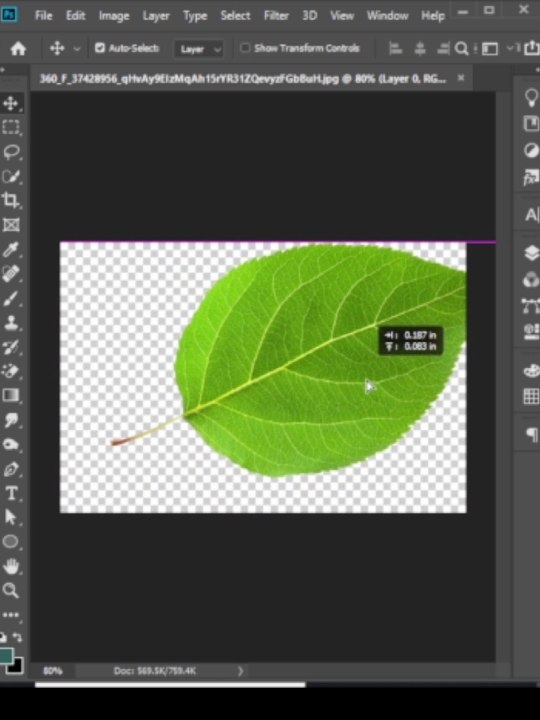Open the background color picker
Image resolution: width=540 pixels, height=720 pixels.
pos(17,667)
